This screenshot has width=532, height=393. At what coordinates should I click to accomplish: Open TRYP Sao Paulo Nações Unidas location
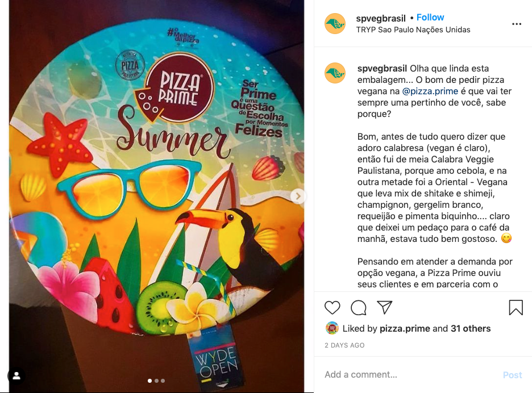click(x=413, y=30)
